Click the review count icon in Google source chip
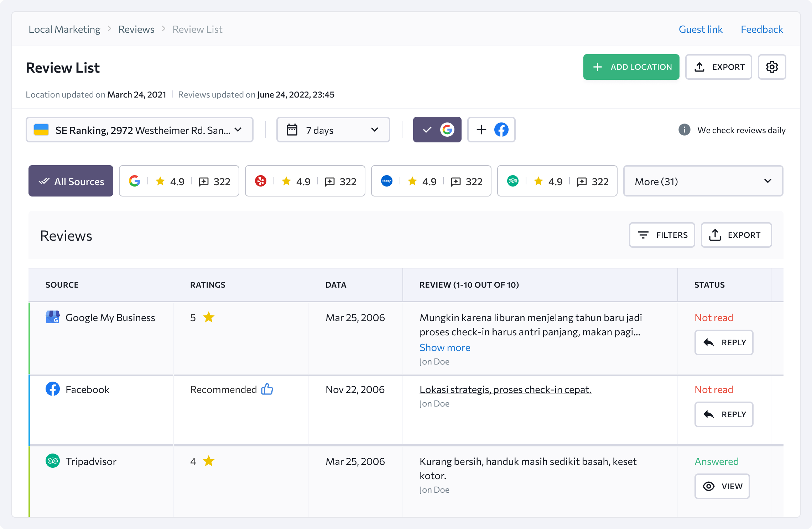Viewport: 812px width, 529px height. pyautogui.click(x=204, y=182)
